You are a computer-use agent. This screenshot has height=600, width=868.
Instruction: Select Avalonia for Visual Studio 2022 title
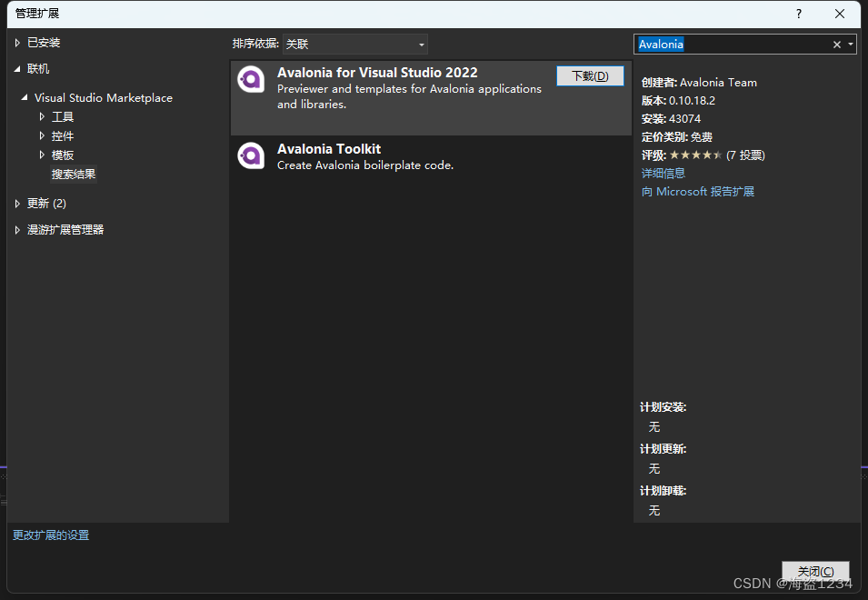click(x=377, y=73)
